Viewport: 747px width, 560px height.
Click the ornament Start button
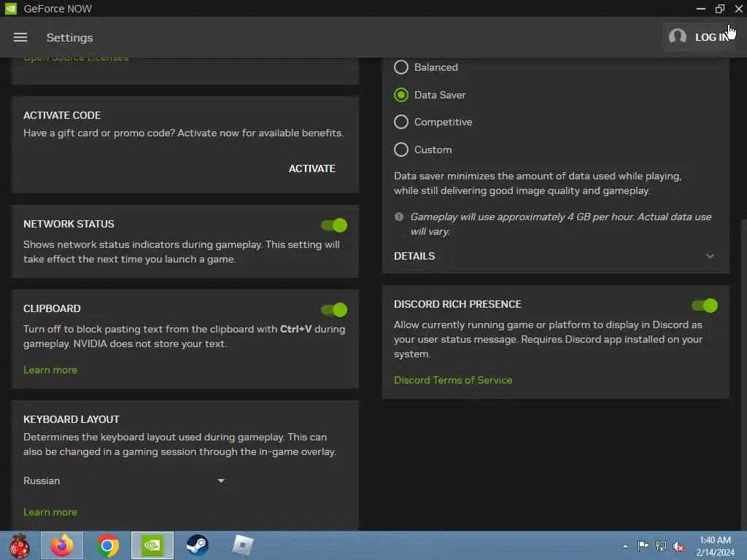coord(19,545)
